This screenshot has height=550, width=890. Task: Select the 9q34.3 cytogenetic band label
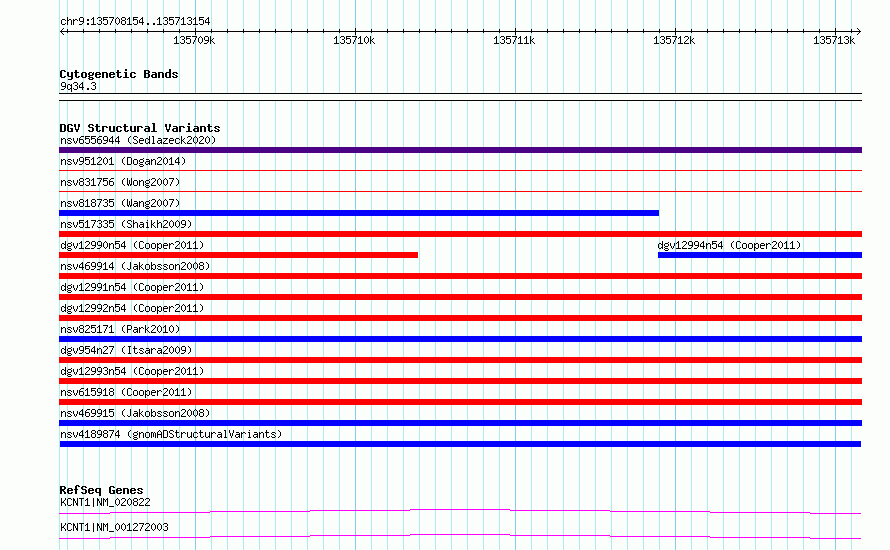point(78,87)
